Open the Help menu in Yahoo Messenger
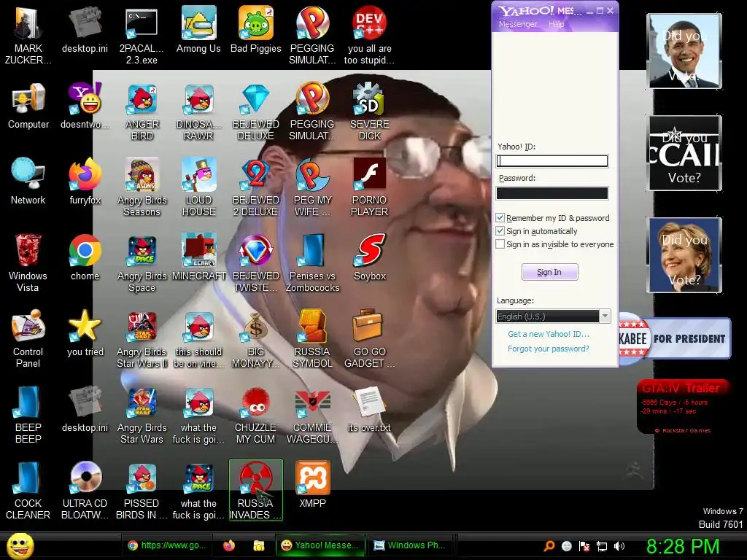The width and height of the screenshot is (747, 560). pos(556,24)
